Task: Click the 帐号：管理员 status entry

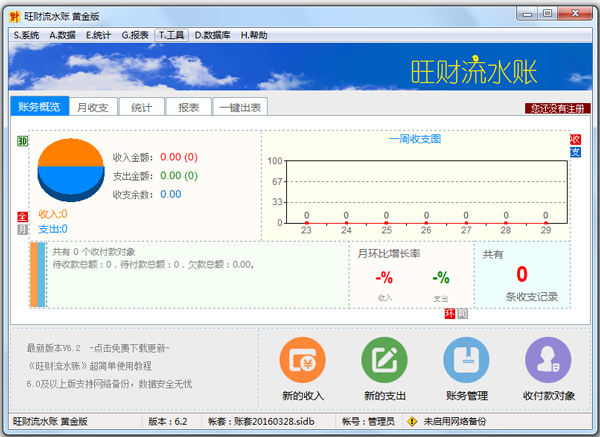Action: [x=368, y=421]
